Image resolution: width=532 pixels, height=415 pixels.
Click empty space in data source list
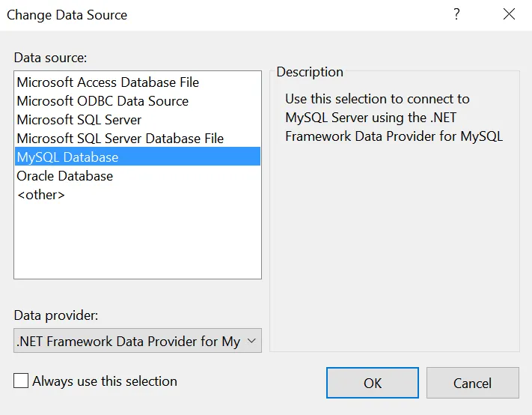click(138, 240)
